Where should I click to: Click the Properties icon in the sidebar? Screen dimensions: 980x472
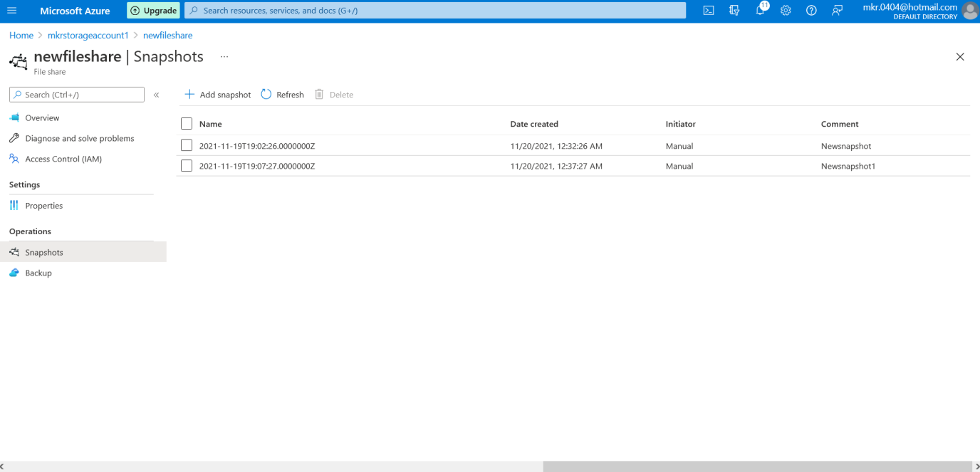14,206
